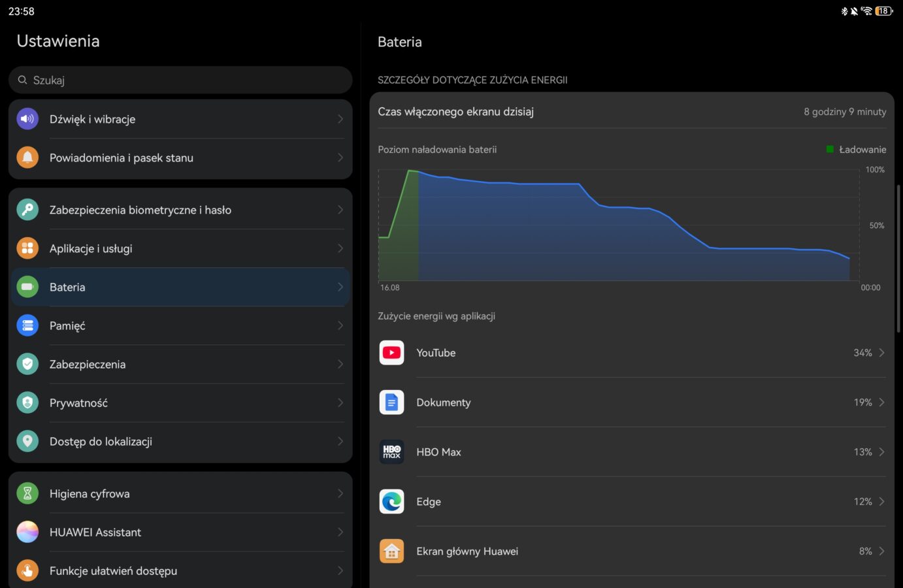The image size is (903, 588).
Task: Open the Prywatność settings
Action: tap(180, 402)
